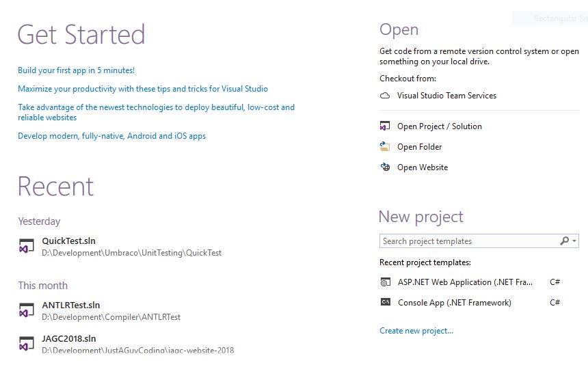Click the ANTLRTest.sln solution icon
Screen dimensions: 588x367
(x=27, y=310)
